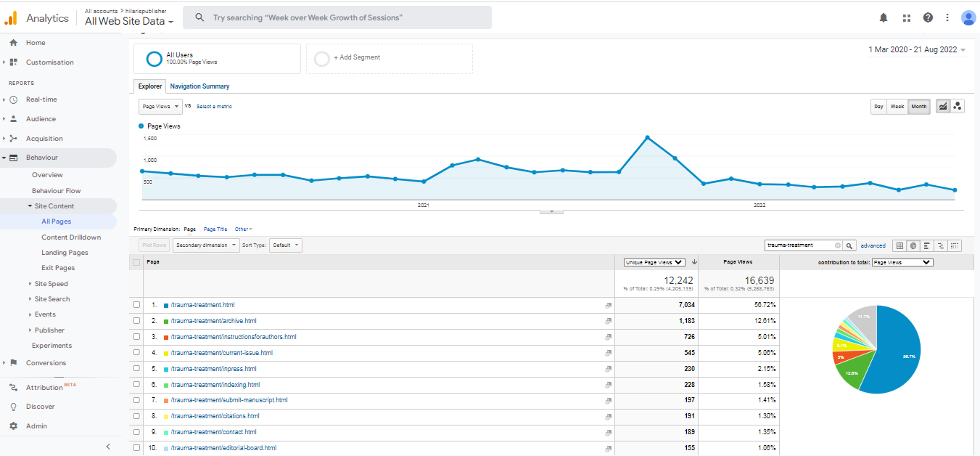
Task: Open the Google apps grid
Action: [906, 18]
